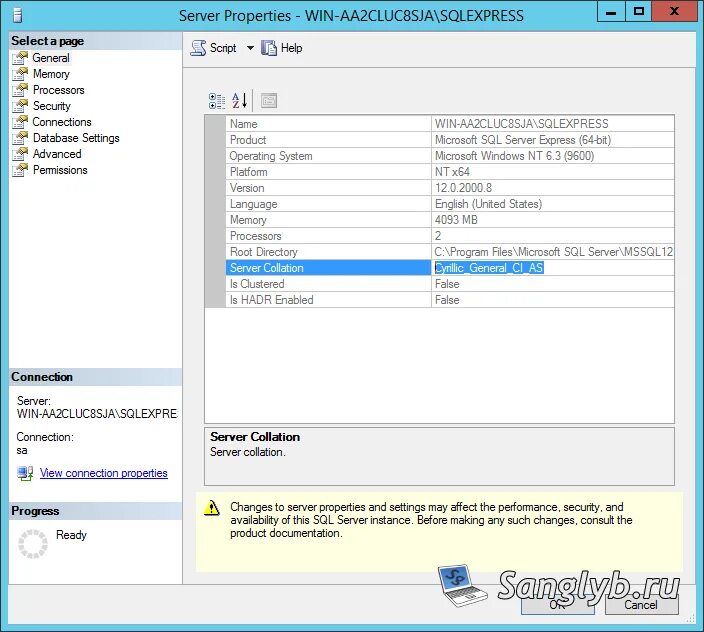Select the Version property row
This screenshot has width=704, height=632.
pos(450,188)
